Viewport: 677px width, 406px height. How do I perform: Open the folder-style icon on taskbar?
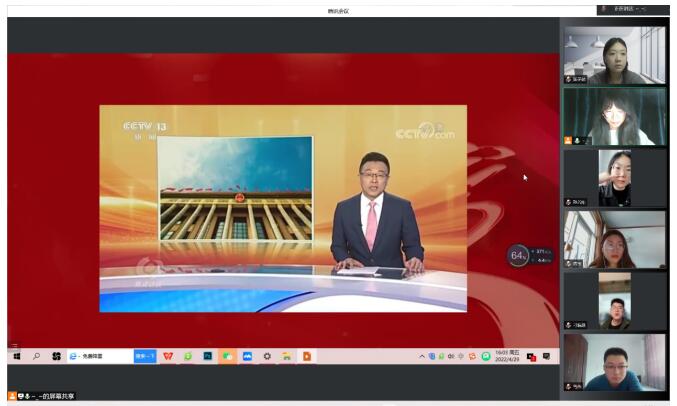pos(287,356)
